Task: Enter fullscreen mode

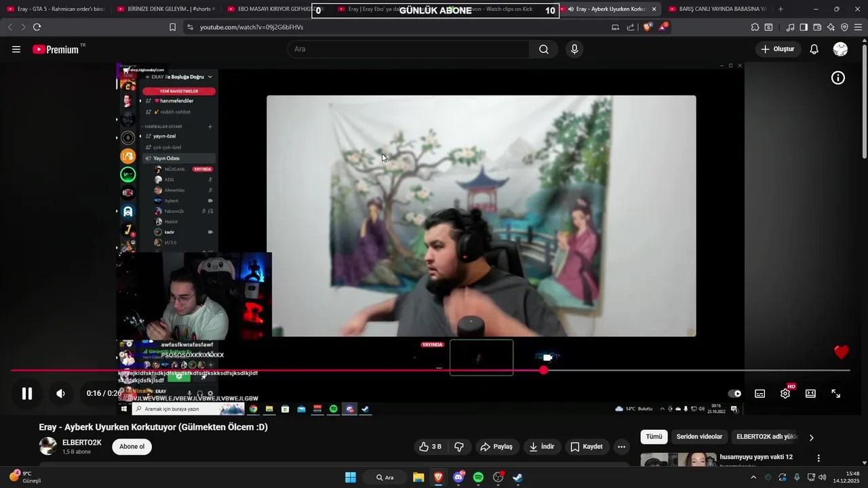Action: pyautogui.click(x=836, y=394)
